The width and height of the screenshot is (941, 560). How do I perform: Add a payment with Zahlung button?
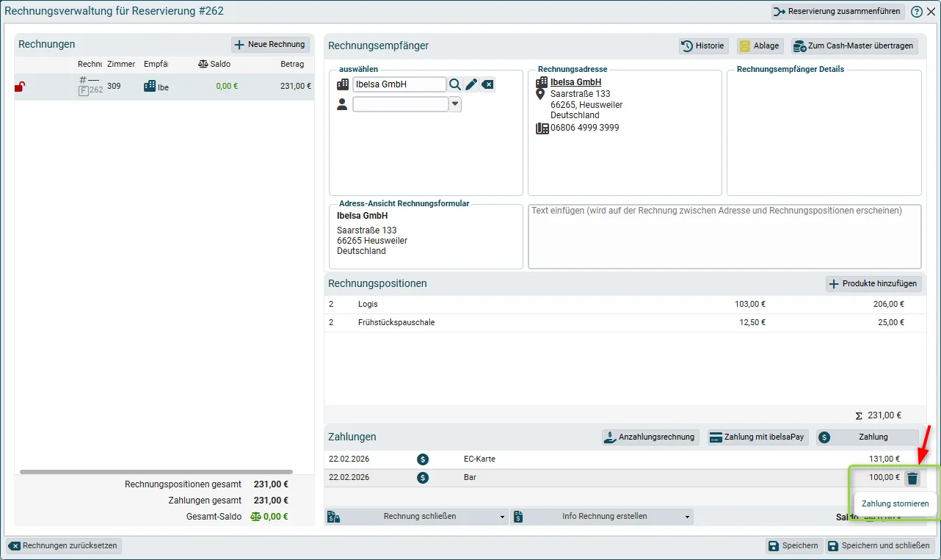(x=868, y=437)
